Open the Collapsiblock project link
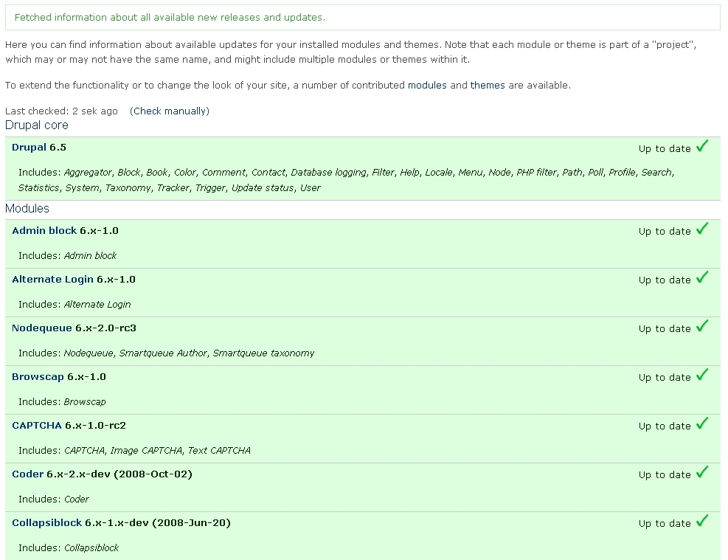 [47, 523]
